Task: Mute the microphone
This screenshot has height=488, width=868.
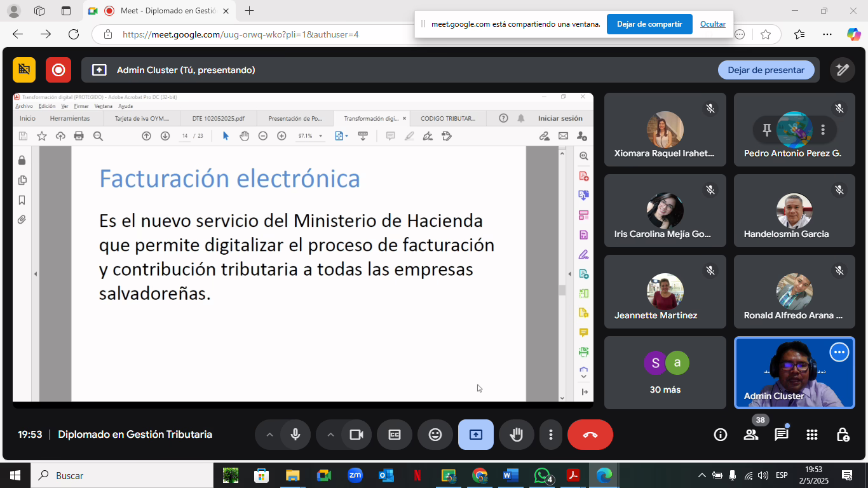Action: (x=295, y=435)
